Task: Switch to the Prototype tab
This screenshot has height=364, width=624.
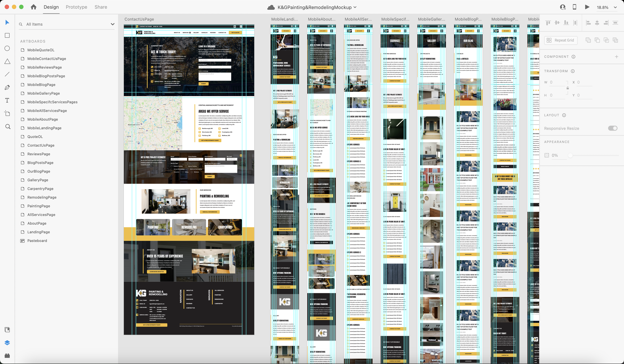Action: 76,7
